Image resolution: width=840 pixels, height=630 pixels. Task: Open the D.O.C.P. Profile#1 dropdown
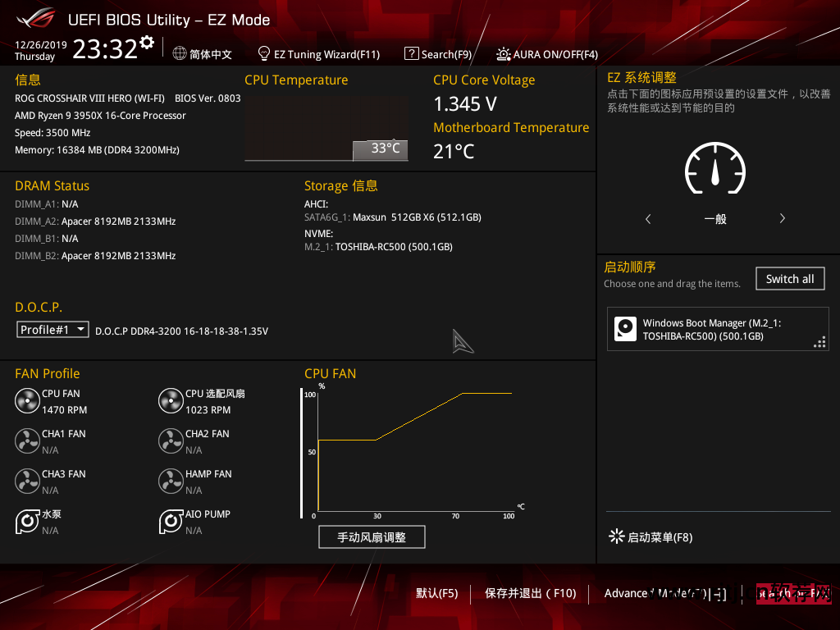[x=52, y=330]
